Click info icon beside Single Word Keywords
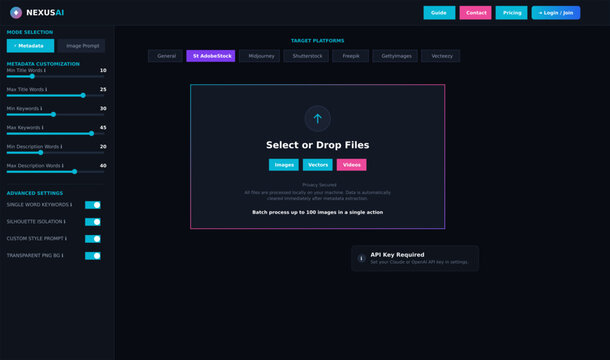The image size is (610, 360). [71, 205]
